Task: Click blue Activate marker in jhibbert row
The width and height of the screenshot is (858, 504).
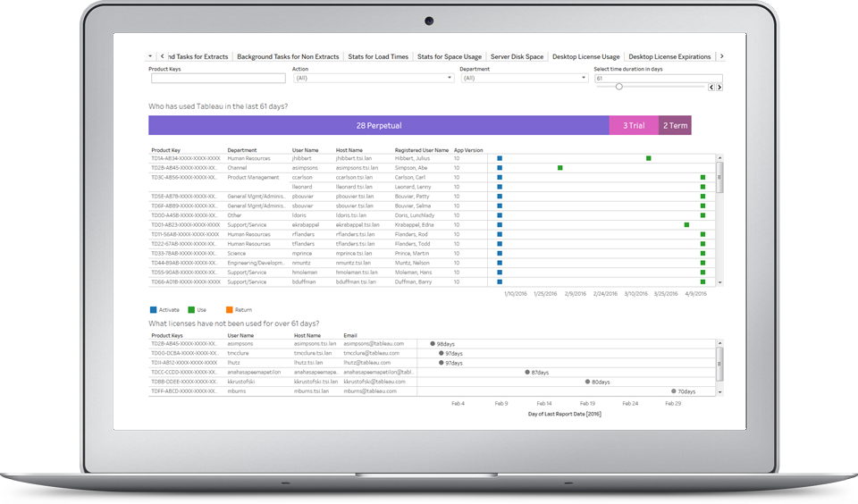Action: (x=500, y=158)
